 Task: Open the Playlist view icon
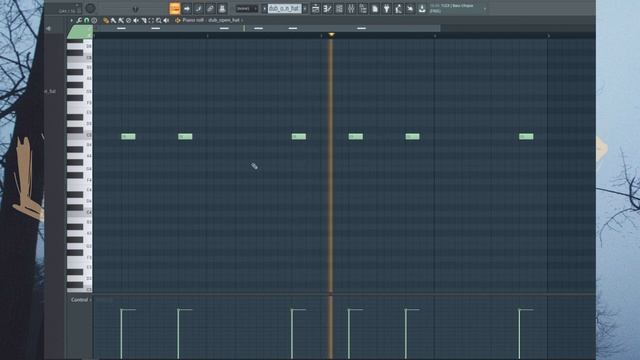tap(316, 8)
